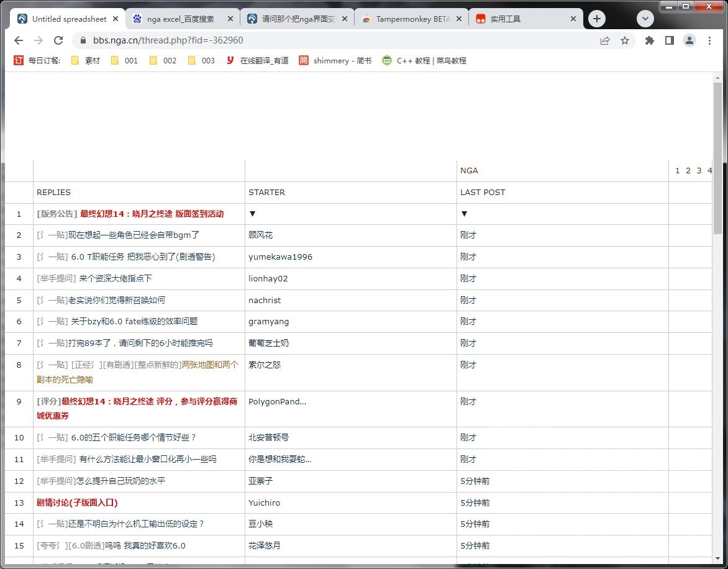
Task: Open a new browser tab
Action: click(596, 19)
